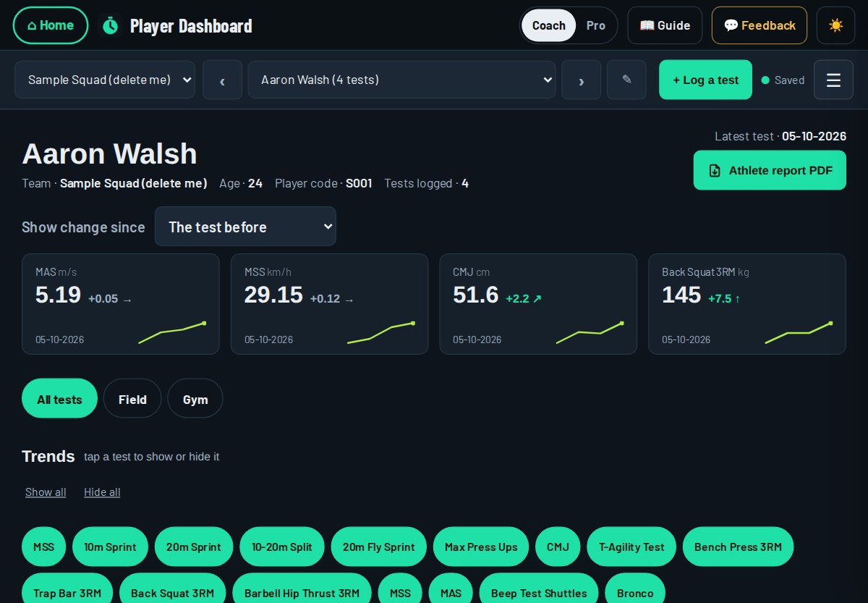
Task: Click the +2.2 CMJ change indicator
Action: [x=524, y=298]
